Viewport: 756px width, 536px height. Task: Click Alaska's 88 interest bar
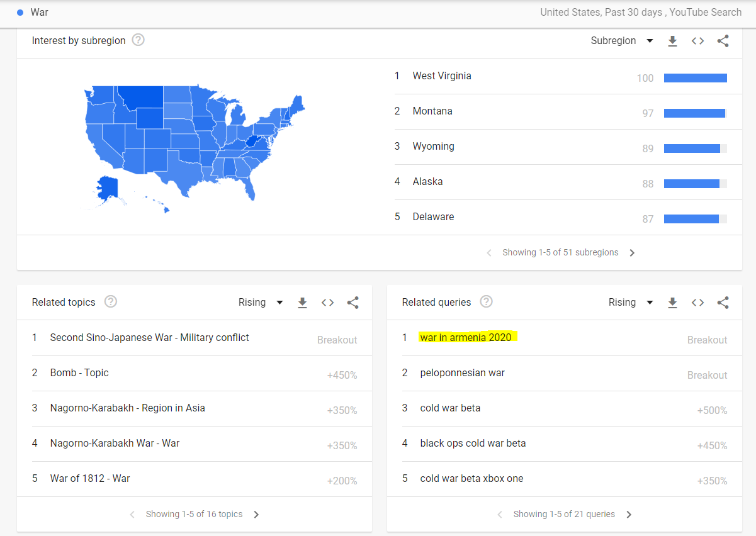click(x=696, y=184)
